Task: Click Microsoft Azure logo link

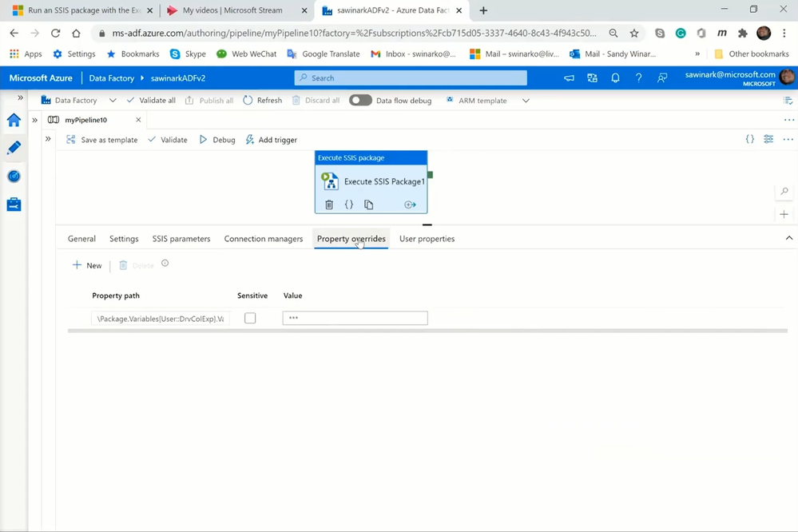Action: coord(41,78)
